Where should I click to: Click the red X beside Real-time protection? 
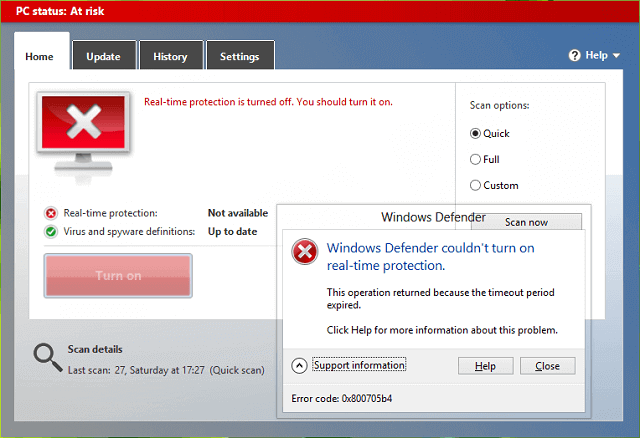(x=51, y=213)
